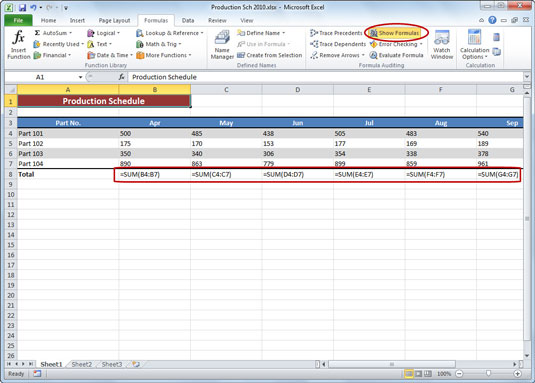Select row 12 header
The image size is (535, 383).
(11, 215)
